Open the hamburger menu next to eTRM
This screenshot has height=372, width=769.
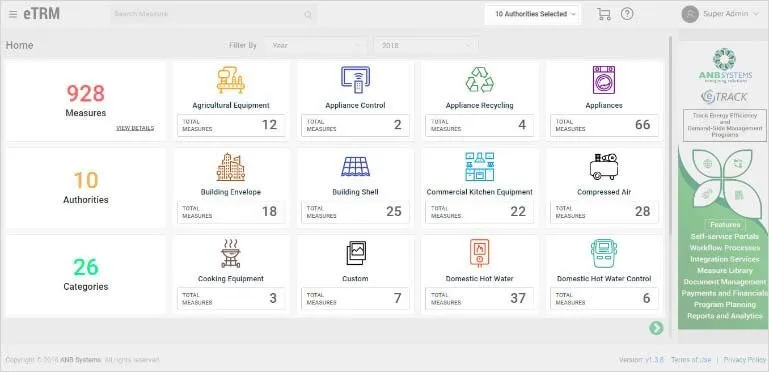[x=13, y=14]
